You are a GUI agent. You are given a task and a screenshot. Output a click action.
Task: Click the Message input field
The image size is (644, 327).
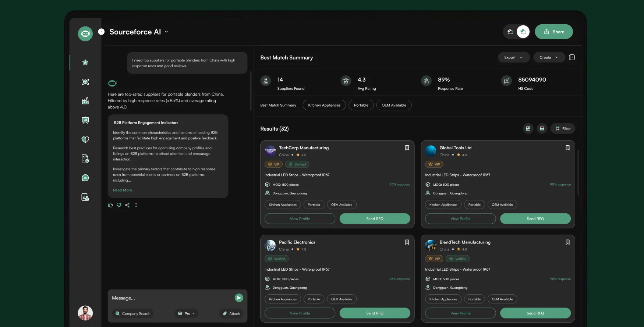coord(171,298)
